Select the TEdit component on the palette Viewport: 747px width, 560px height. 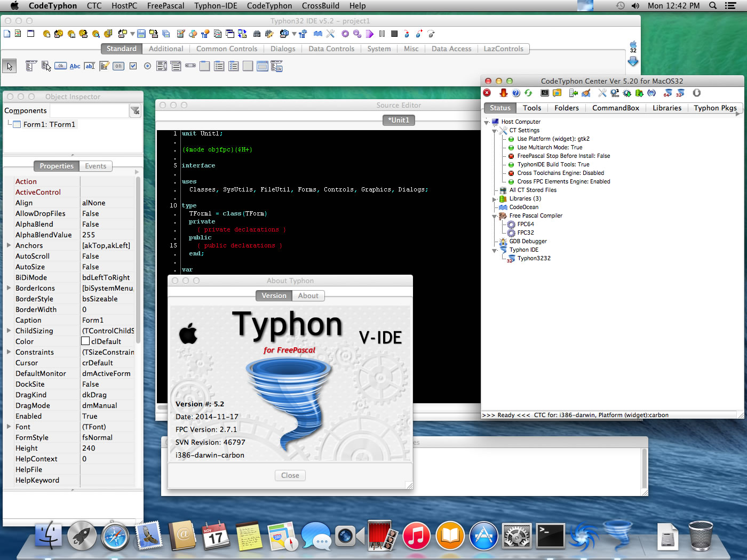click(90, 66)
